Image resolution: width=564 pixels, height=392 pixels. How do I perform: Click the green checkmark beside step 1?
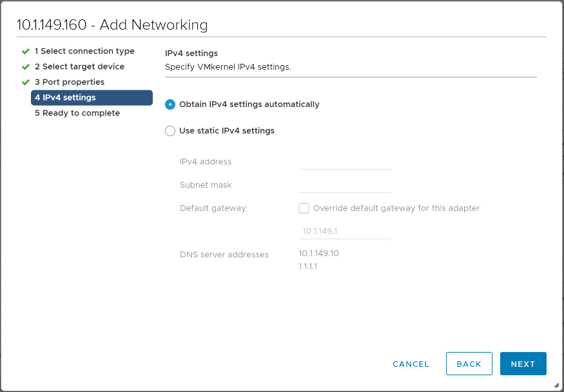pos(26,51)
